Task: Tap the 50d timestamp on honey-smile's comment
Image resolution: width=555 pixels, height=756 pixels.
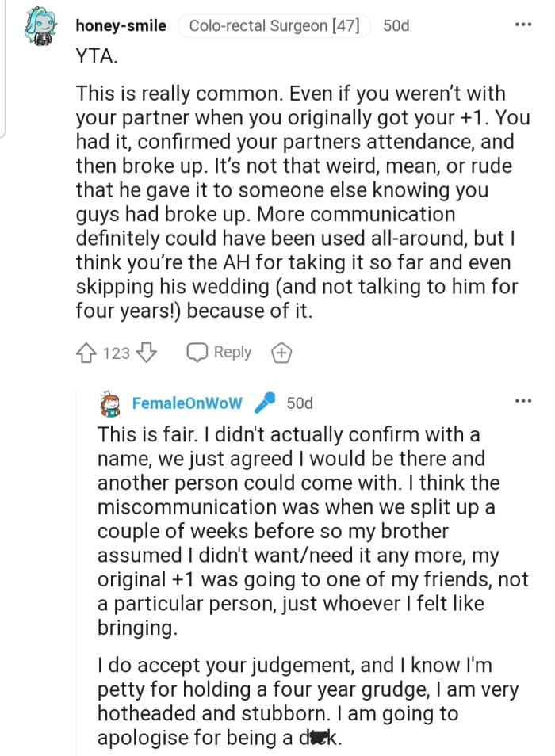Action: pos(396,26)
